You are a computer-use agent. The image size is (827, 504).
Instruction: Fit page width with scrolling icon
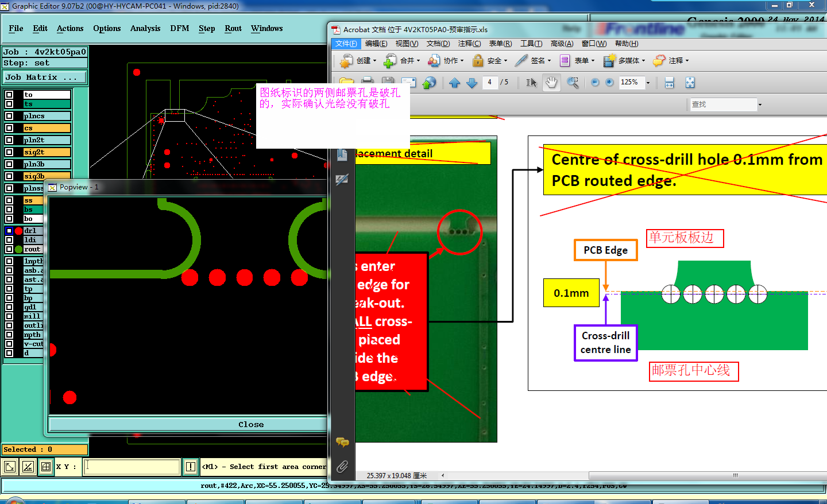point(669,83)
